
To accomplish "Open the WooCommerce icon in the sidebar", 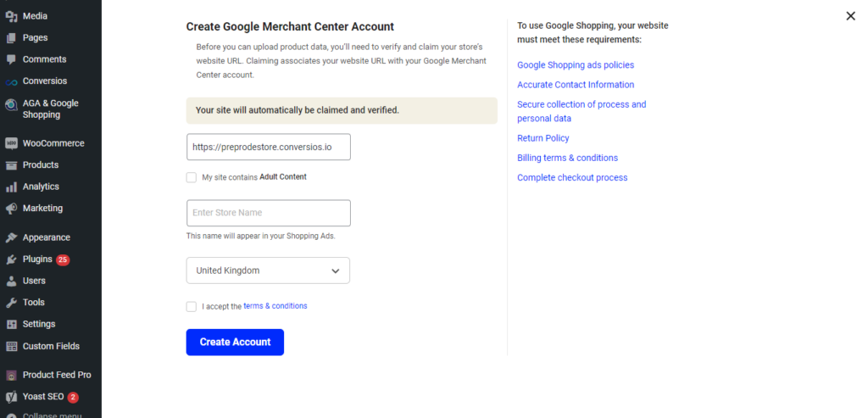I will (11, 143).
